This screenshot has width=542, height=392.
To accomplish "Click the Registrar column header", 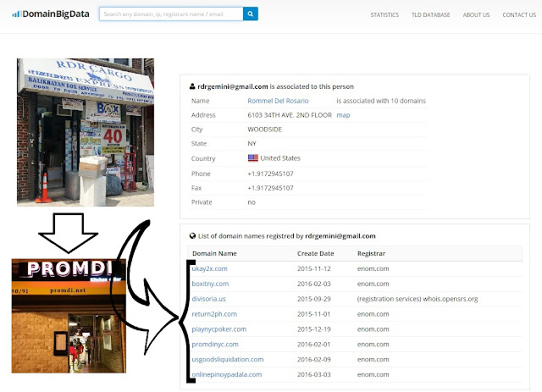I will click(371, 253).
